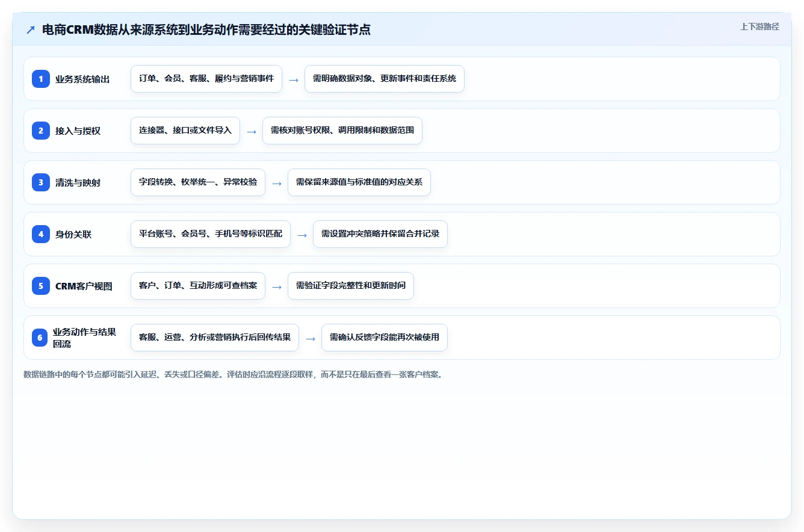Viewport: 804px width, 532px height.
Task: Select the 字段转换、枚举统一、异常校验 box
Action: (x=198, y=182)
